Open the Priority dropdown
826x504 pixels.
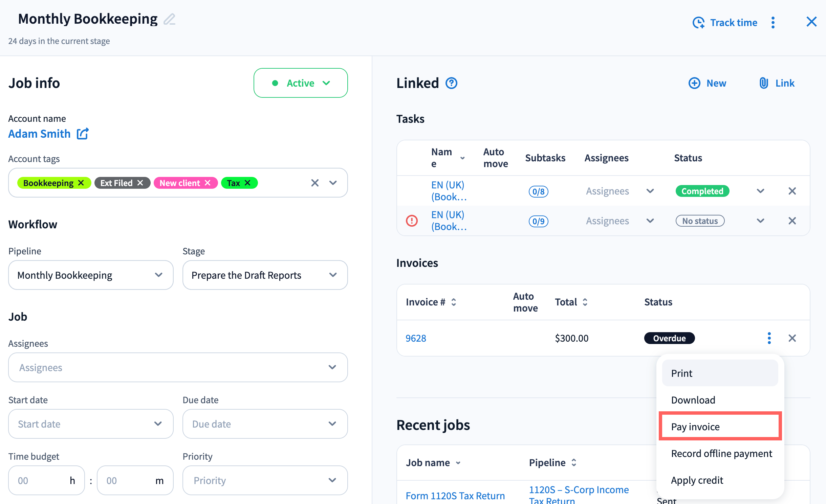[265, 480]
